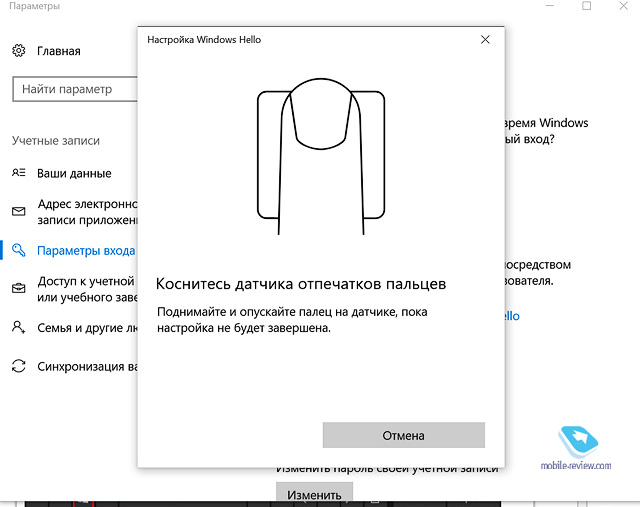Close the Настройка Windows Hello dialog
This screenshot has height=507, width=640.
coord(485,40)
